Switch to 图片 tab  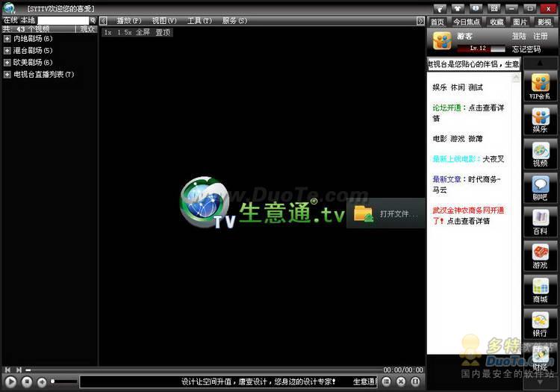tap(520, 22)
